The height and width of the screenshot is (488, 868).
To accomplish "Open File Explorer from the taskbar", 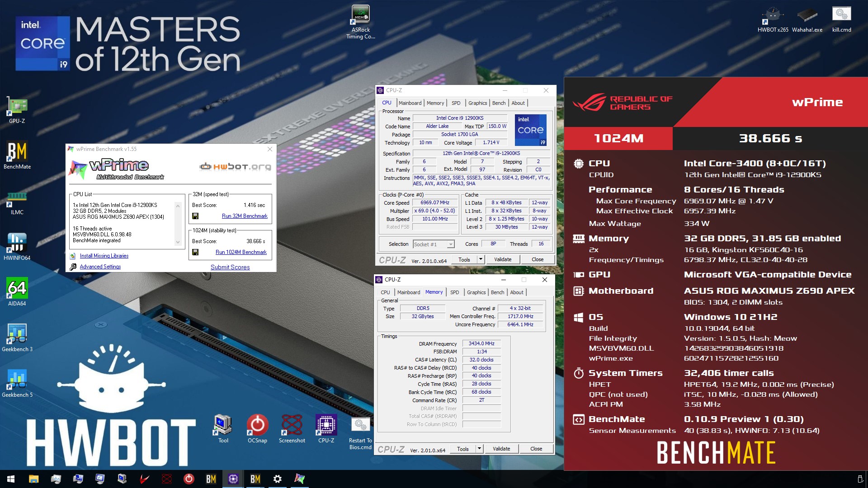I will [x=33, y=479].
